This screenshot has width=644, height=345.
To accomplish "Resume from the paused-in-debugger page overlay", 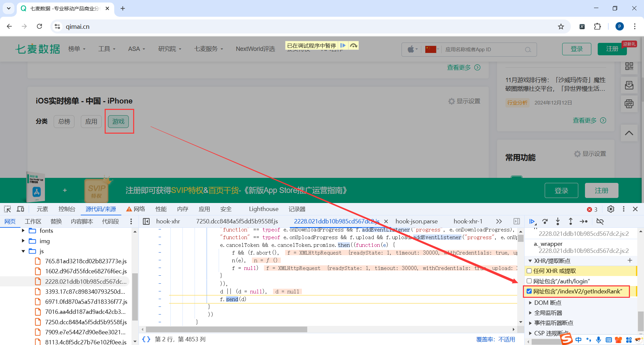I will coord(343,46).
